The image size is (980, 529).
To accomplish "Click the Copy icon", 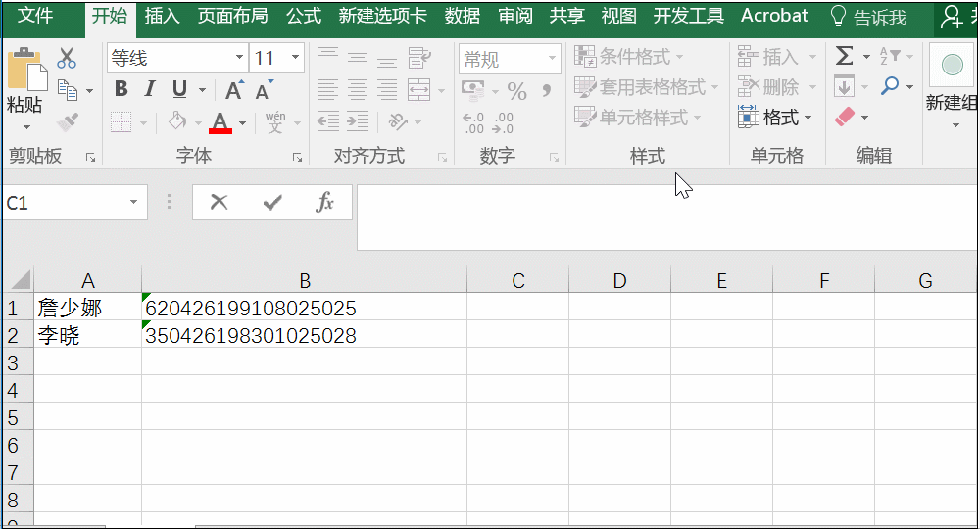I will (68, 90).
